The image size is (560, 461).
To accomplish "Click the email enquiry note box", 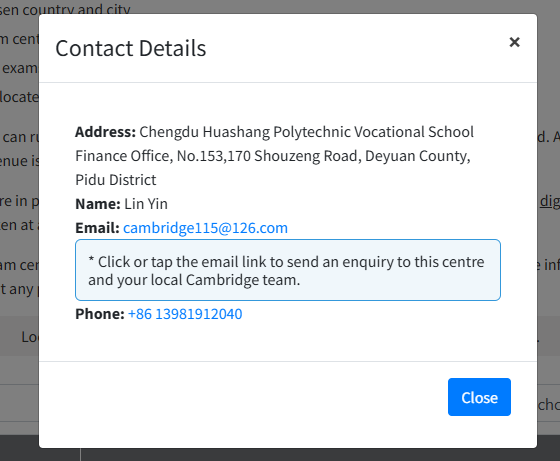I will tap(288, 270).
